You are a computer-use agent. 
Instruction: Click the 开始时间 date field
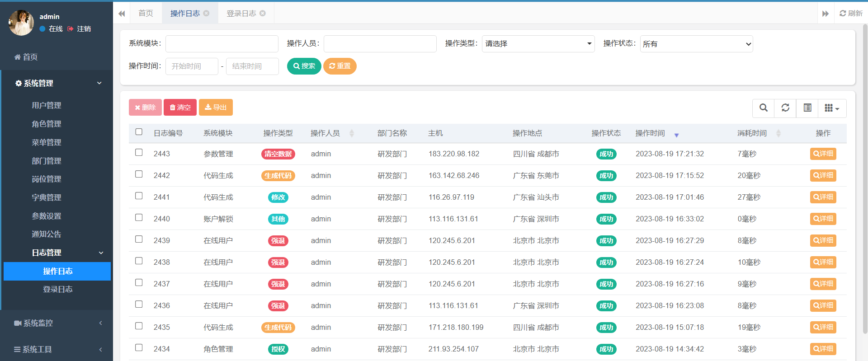(192, 66)
